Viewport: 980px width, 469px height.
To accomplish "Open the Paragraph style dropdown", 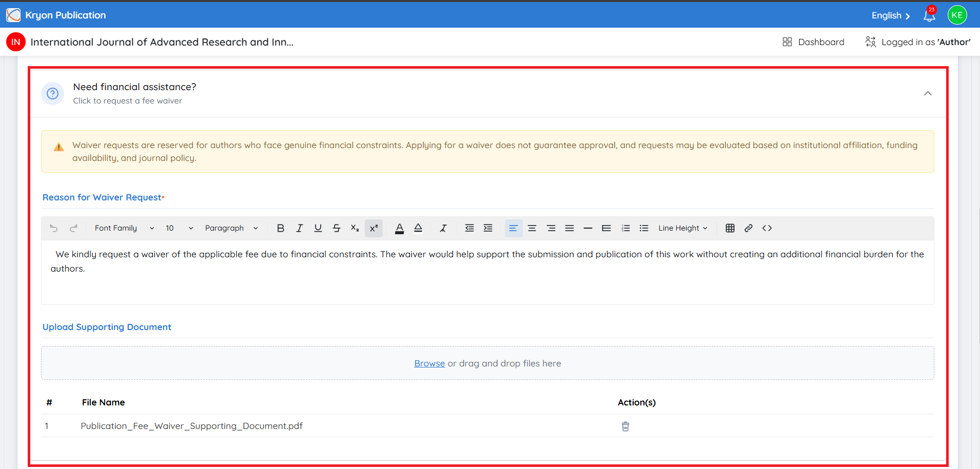I will point(231,228).
